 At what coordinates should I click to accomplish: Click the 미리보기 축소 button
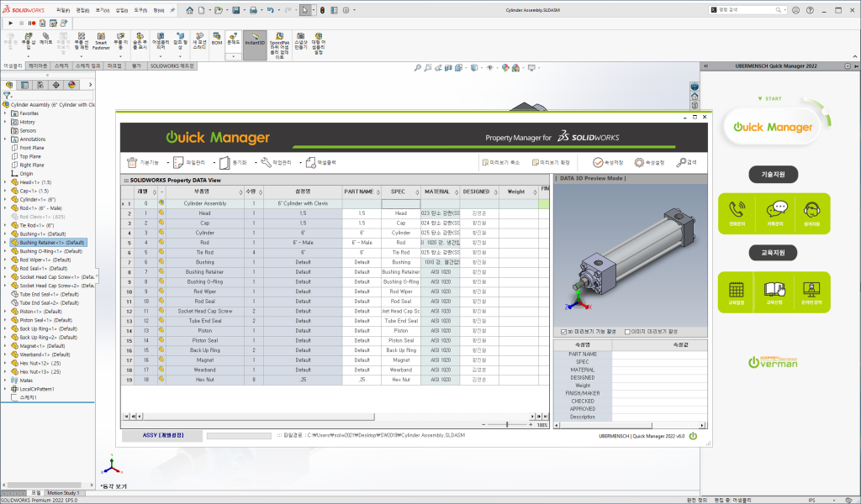coord(503,163)
